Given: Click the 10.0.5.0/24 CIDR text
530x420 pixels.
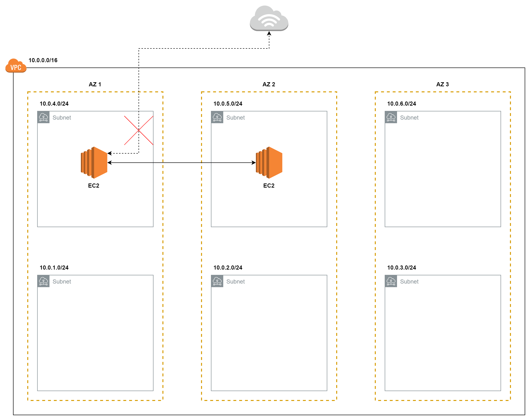Looking at the screenshot, I should [x=228, y=104].
